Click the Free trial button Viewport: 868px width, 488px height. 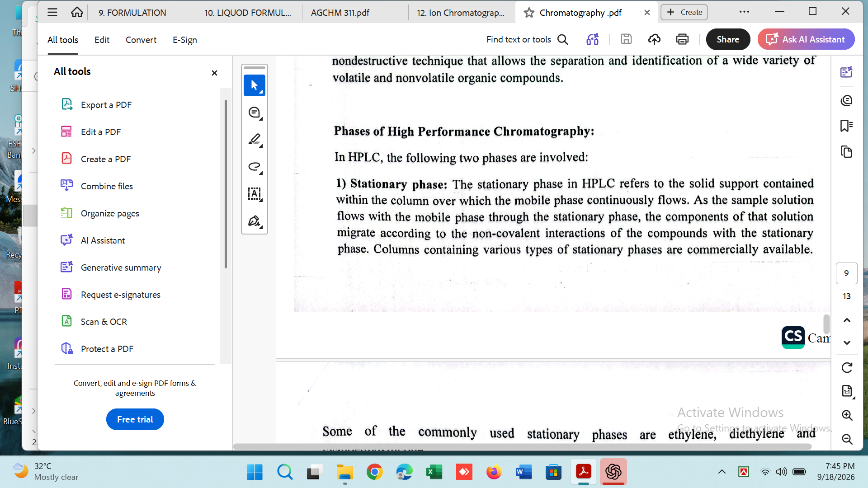pos(135,419)
